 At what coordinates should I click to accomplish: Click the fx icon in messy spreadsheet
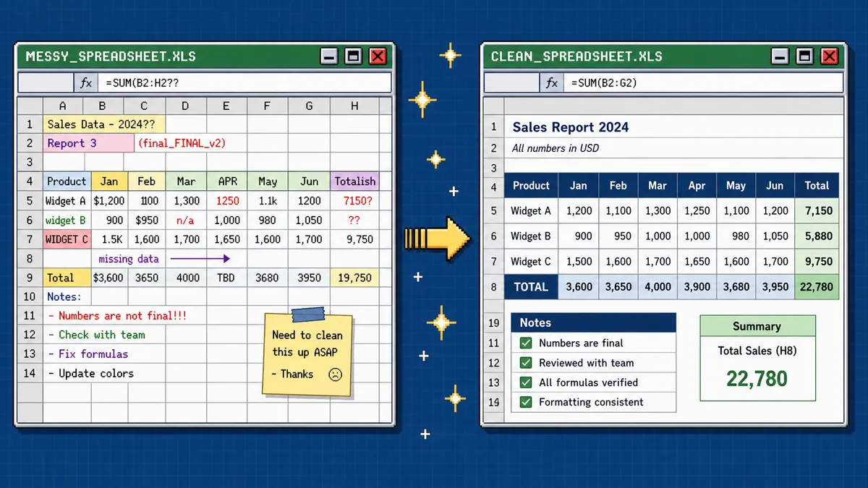(x=85, y=83)
